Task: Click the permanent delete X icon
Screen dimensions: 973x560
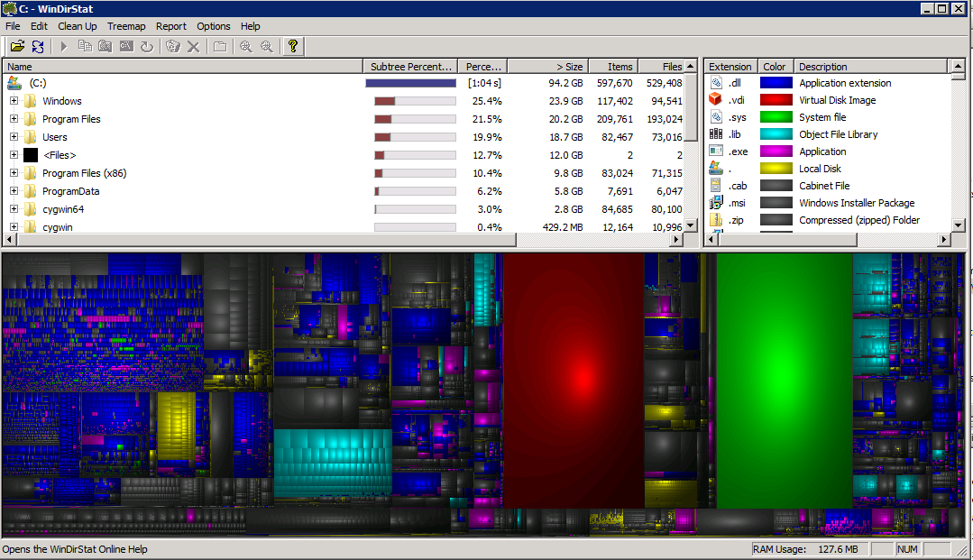Action: pos(193,46)
